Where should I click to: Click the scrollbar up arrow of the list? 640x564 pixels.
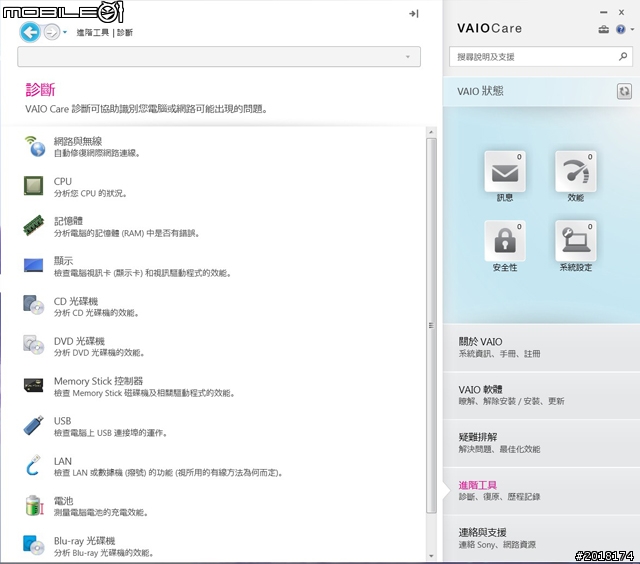point(431,132)
